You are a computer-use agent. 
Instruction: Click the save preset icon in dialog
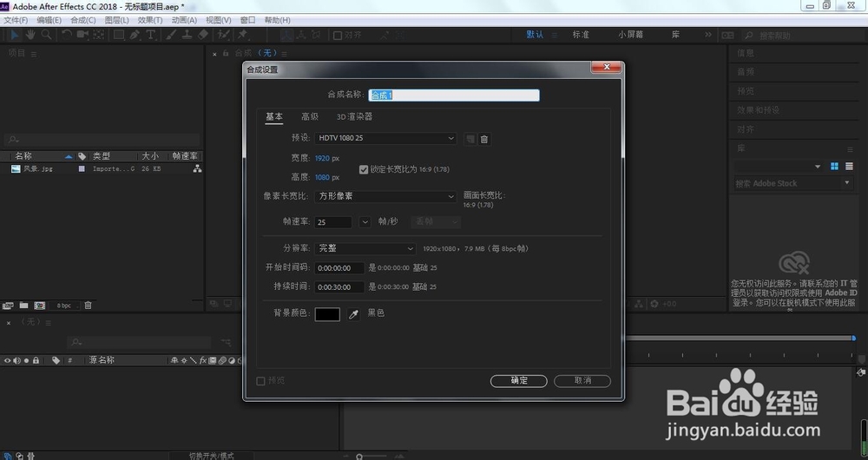pos(470,139)
